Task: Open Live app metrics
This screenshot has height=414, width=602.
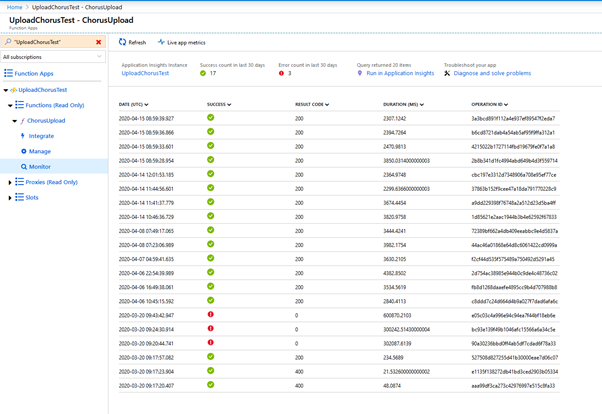Action: click(x=186, y=43)
